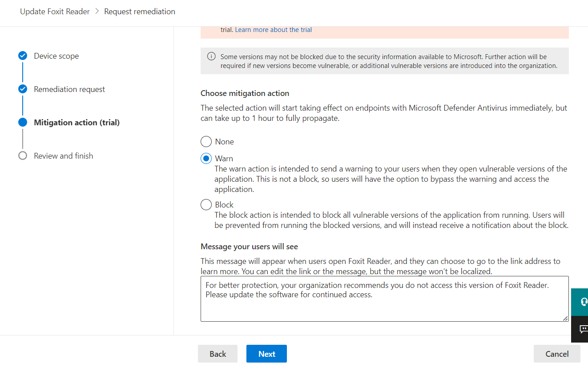Click the info icon in the gray notice
Image resolution: width=588 pixels, height=367 pixels.
click(211, 57)
